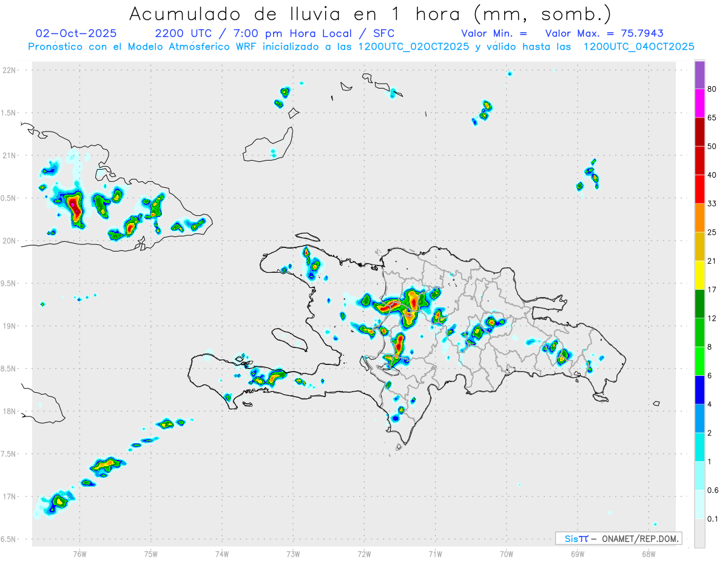The height and width of the screenshot is (562, 728).
Task: Select the magenta swatch between 65 and 80
Action: click(x=699, y=104)
